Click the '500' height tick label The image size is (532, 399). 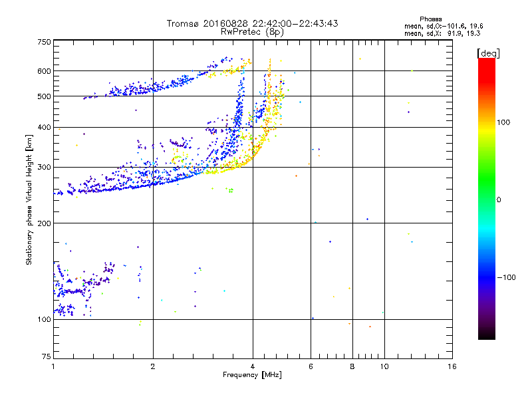click(x=44, y=96)
